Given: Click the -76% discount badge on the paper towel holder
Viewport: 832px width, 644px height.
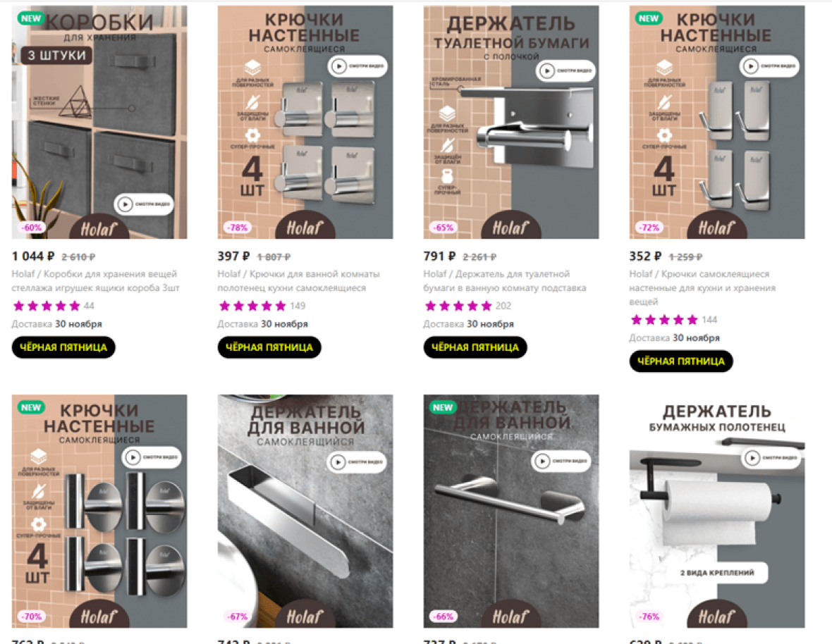Looking at the screenshot, I should [x=649, y=617].
